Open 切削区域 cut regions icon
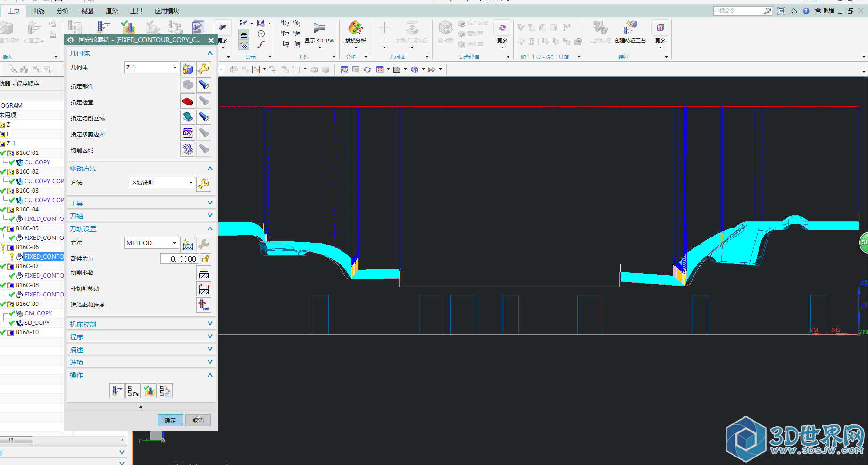 point(188,149)
